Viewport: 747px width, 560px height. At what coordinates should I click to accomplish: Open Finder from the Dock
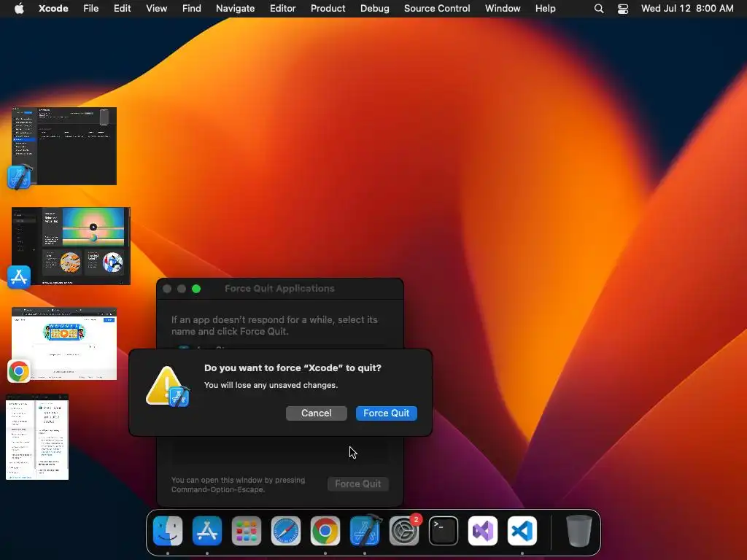pos(168,531)
